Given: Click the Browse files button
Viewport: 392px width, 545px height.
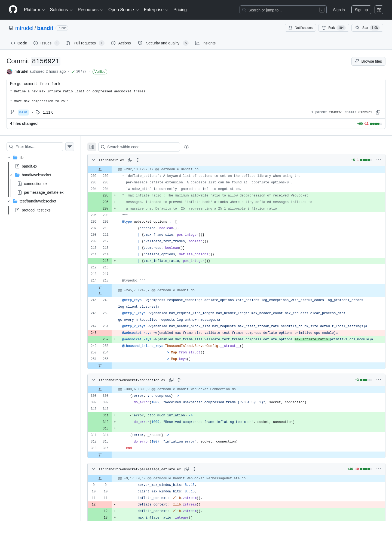Looking at the screenshot, I should tap(368, 61).
